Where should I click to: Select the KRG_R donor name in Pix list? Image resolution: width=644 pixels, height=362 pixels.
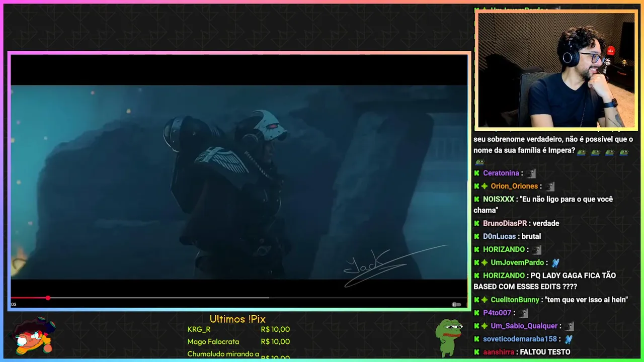pyautogui.click(x=199, y=329)
